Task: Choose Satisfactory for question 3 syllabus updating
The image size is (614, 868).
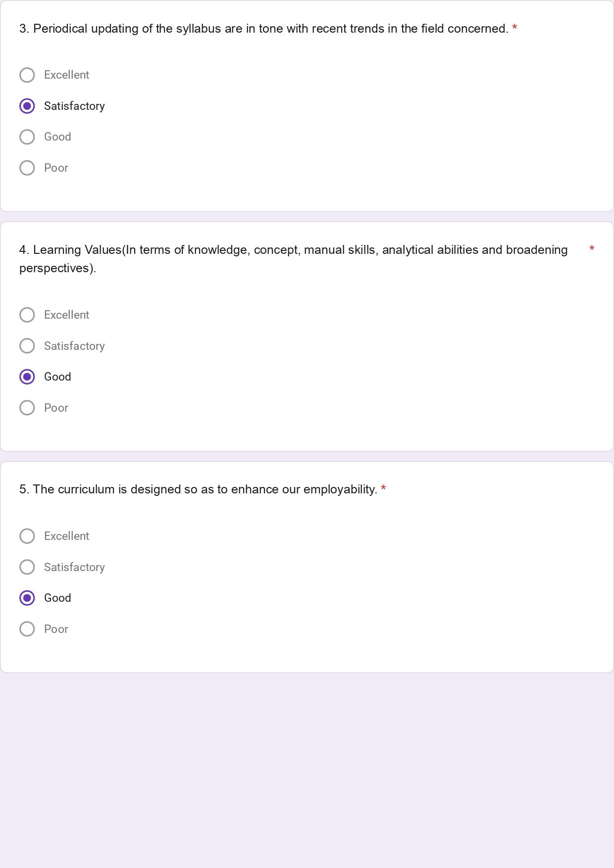Action: [x=27, y=106]
